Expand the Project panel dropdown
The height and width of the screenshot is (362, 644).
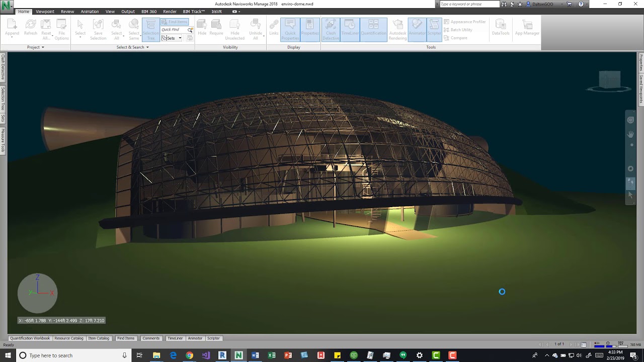36,47
